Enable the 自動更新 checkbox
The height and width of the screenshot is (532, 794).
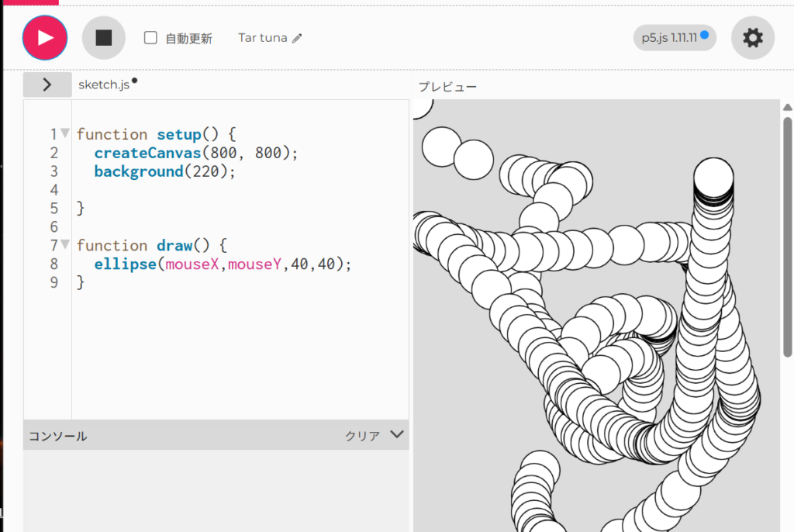[151, 38]
